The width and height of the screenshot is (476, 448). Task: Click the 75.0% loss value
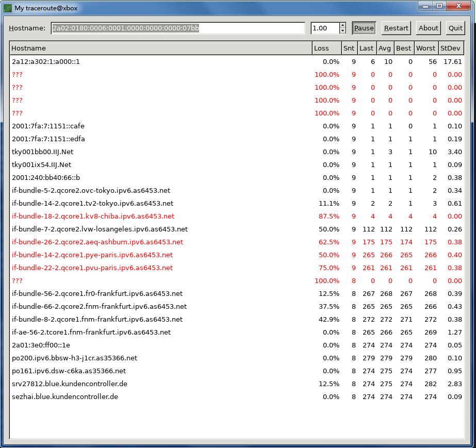point(329,268)
